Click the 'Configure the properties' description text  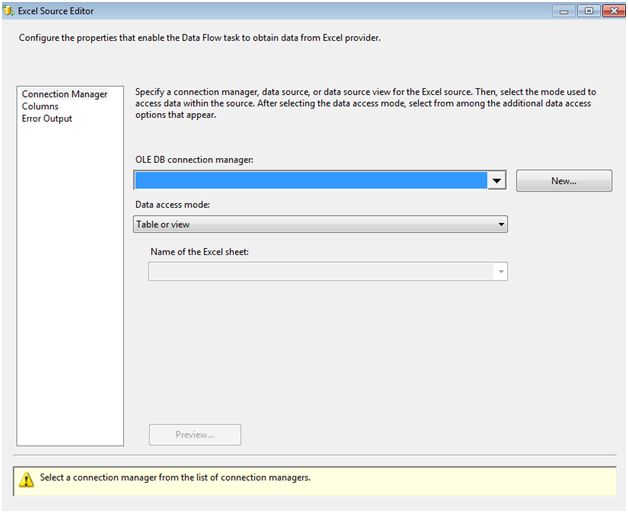coord(199,38)
